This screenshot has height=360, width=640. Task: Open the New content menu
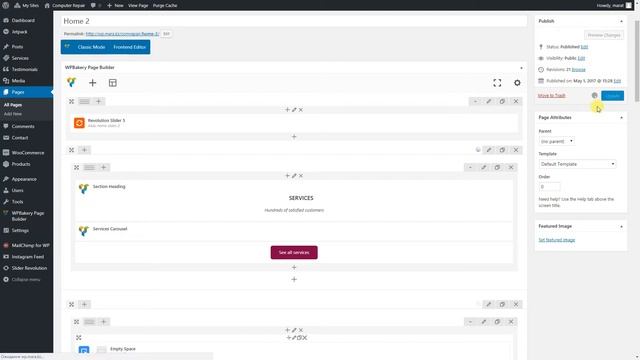[115, 5]
